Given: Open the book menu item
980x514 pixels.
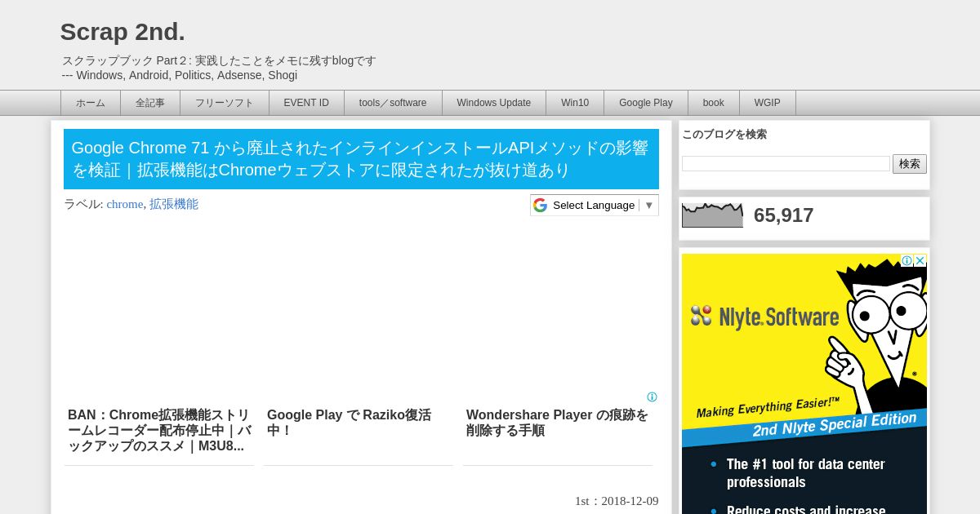Looking at the screenshot, I should 714,103.
